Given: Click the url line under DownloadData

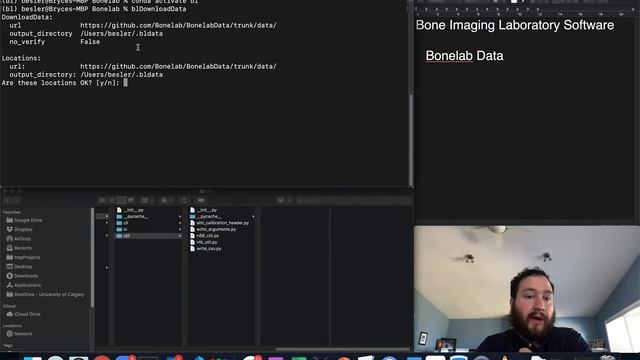Looking at the screenshot, I should click(143, 25).
